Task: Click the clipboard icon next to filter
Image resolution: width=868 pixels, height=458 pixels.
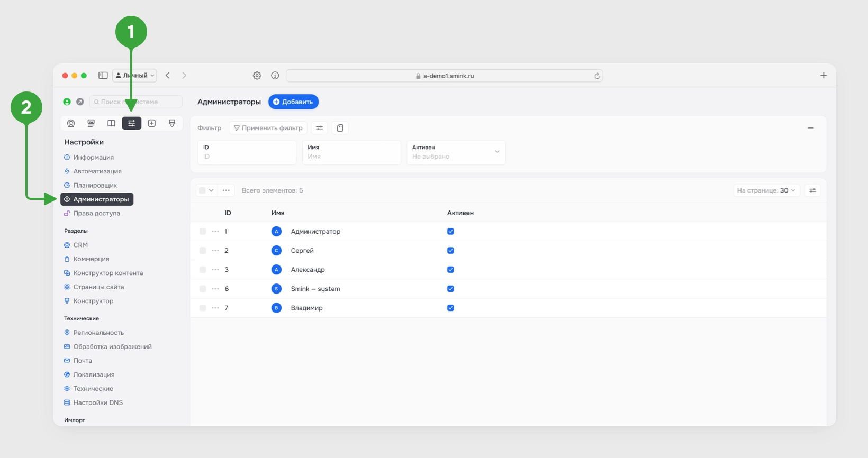Action: [x=340, y=128]
